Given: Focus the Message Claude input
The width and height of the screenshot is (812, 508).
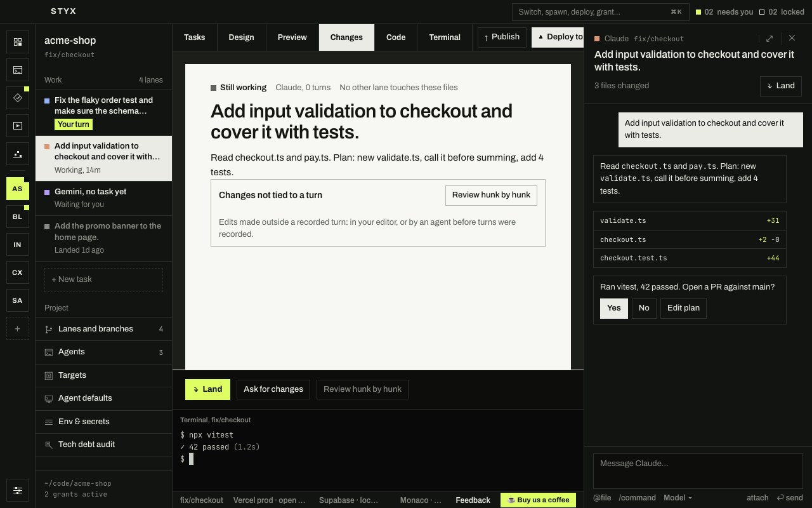Looking at the screenshot, I should 698,471.
